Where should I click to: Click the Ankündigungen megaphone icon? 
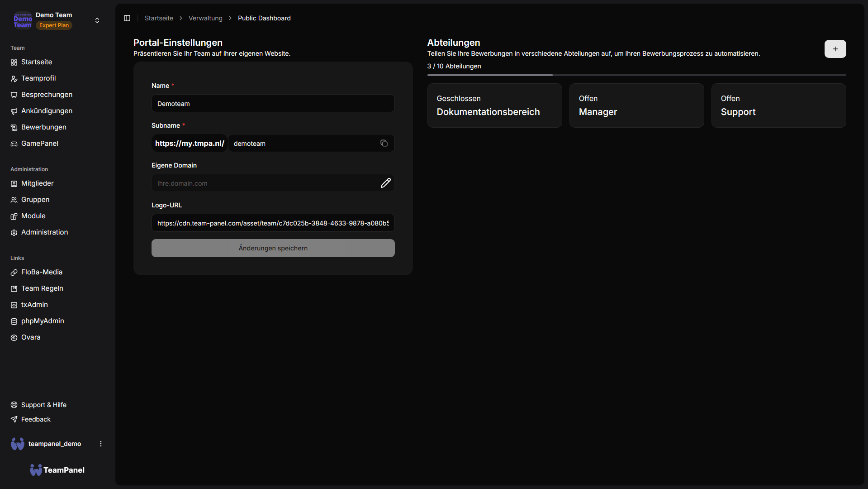tap(14, 111)
